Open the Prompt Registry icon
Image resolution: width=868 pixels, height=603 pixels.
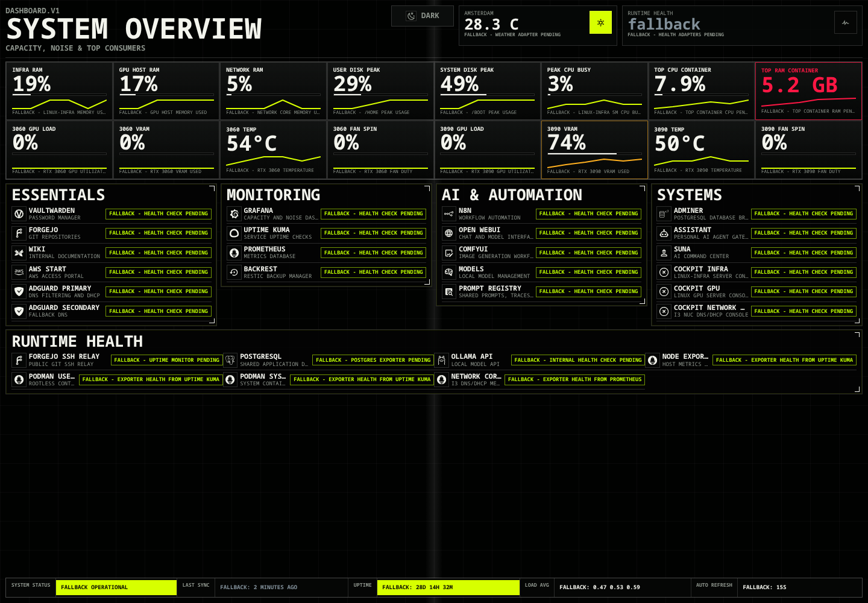pos(448,291)
